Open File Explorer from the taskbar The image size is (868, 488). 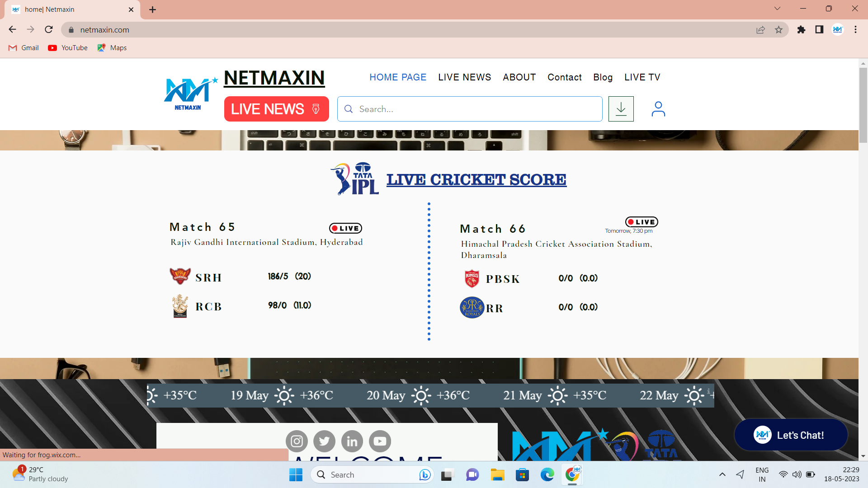point(497,474)
